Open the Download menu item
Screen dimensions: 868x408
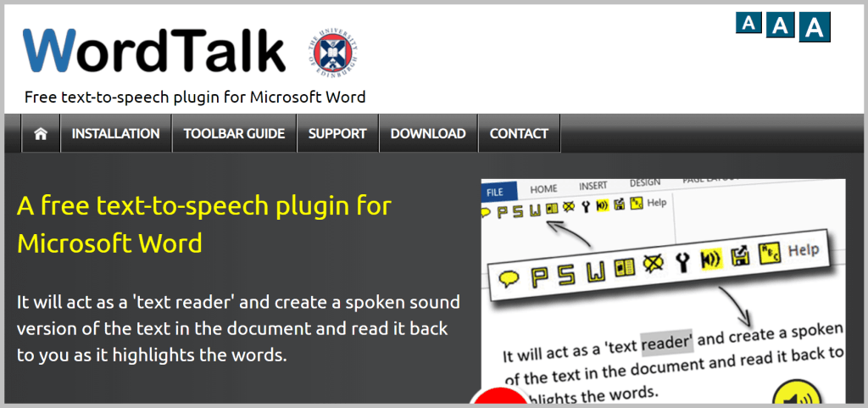(x=428, y=133)
